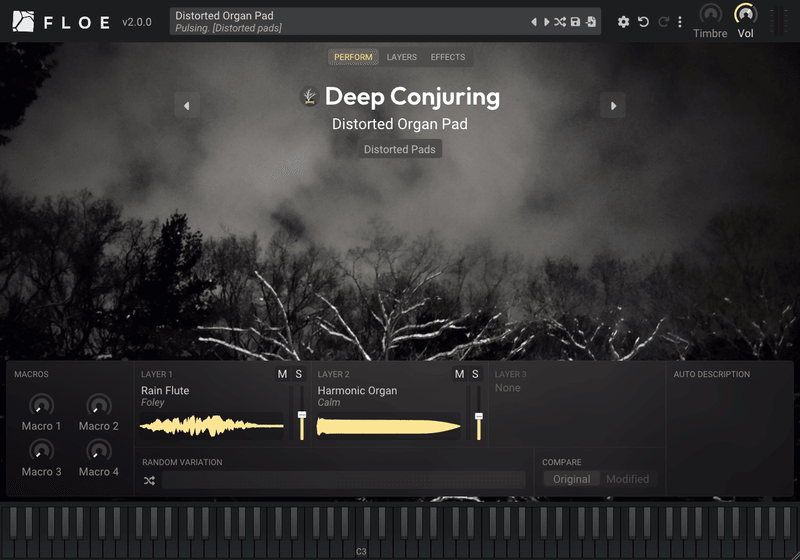This screenshot has height=560, width=800.
Task: Click the MACROS heading
Action: tap(31, 374)
